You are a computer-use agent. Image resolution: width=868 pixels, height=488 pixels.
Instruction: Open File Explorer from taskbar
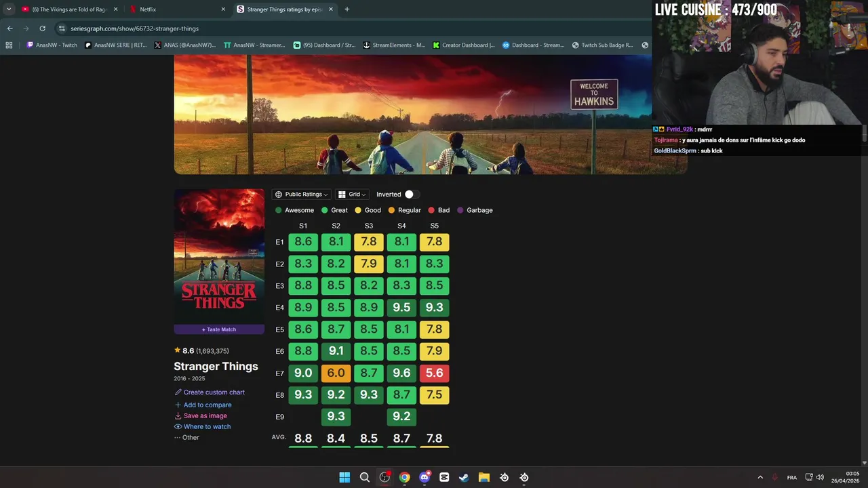[484, 477]
